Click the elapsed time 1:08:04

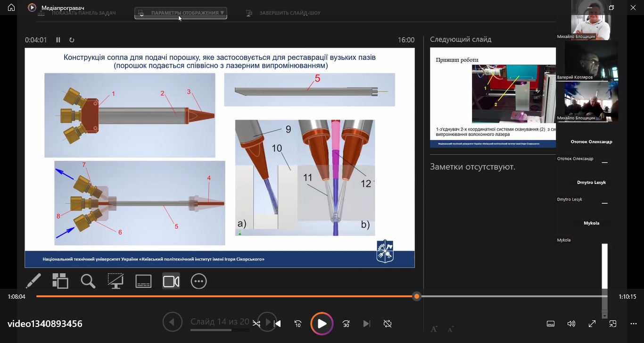point(17,297)
